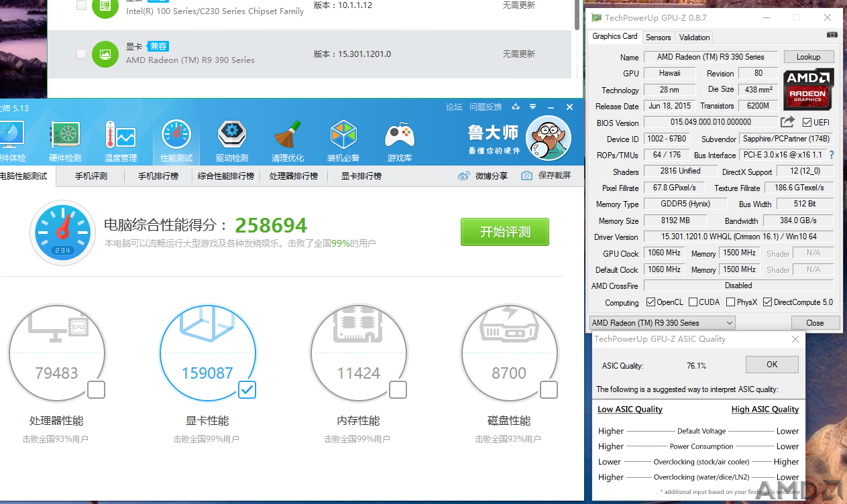Viewport: 847px width, 504px height.
Task: Open the 硬件体检 hardware checkup module
Action: [x=12, y=141]
